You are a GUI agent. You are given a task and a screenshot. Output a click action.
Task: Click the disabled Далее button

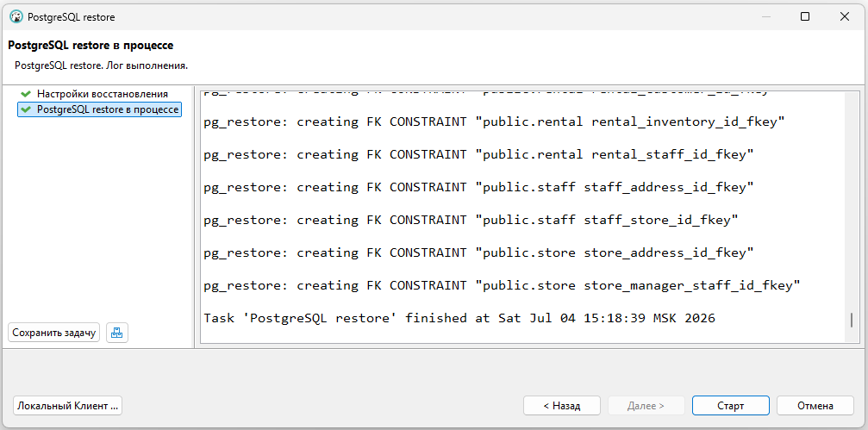[646, 406]
